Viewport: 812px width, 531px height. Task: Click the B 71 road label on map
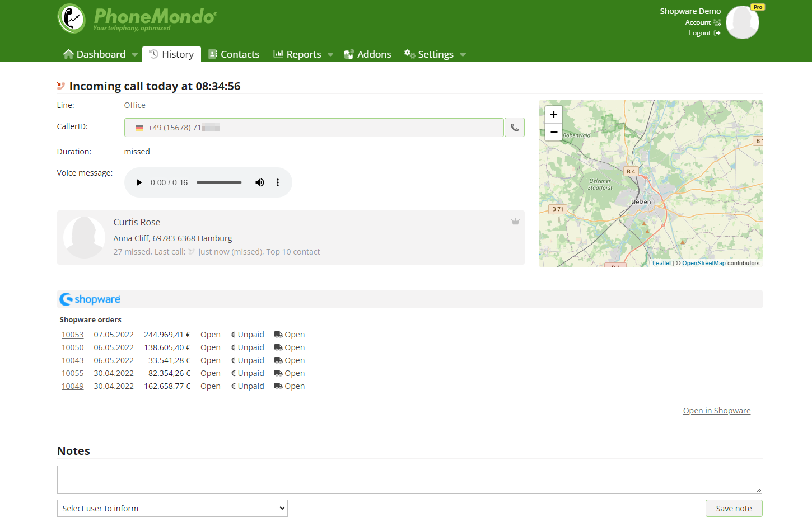pos(558,209)
